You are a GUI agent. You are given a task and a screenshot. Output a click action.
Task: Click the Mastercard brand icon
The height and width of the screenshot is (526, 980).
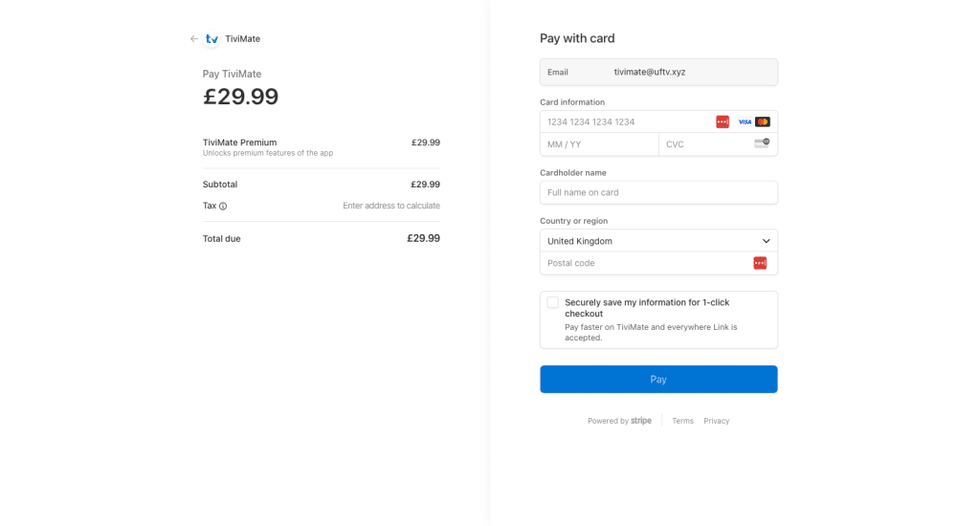point(763,121)
